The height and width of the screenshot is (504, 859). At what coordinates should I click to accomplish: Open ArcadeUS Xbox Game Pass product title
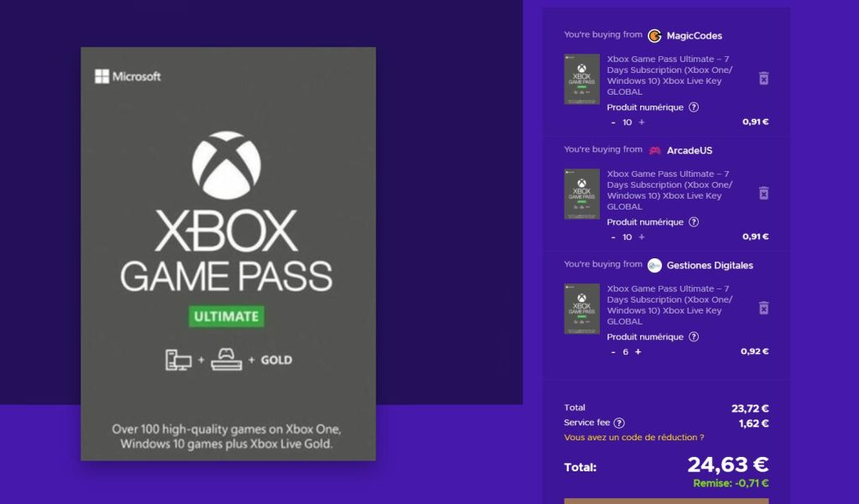669,190
